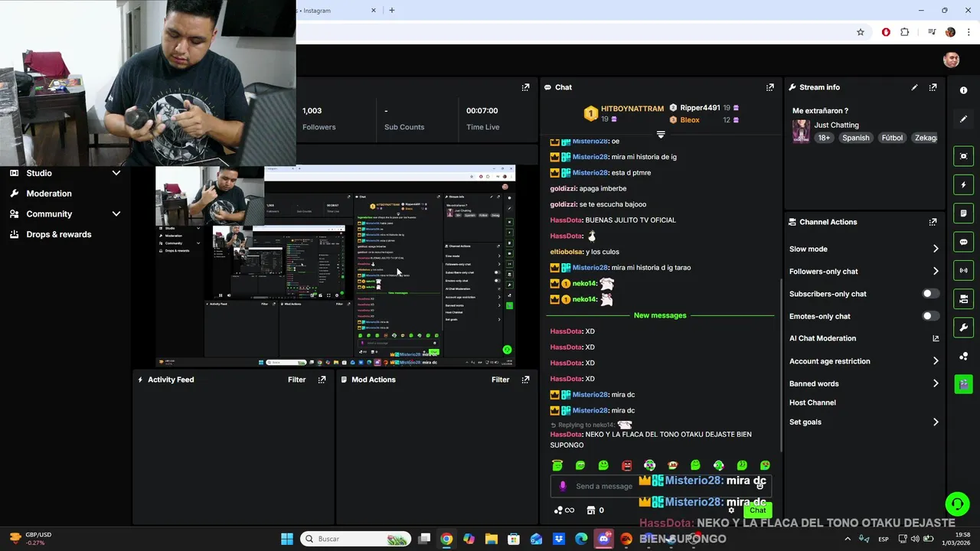Pop out the Channel Actions panel
This screenshot has width=980, height=551.
[933, 222]
